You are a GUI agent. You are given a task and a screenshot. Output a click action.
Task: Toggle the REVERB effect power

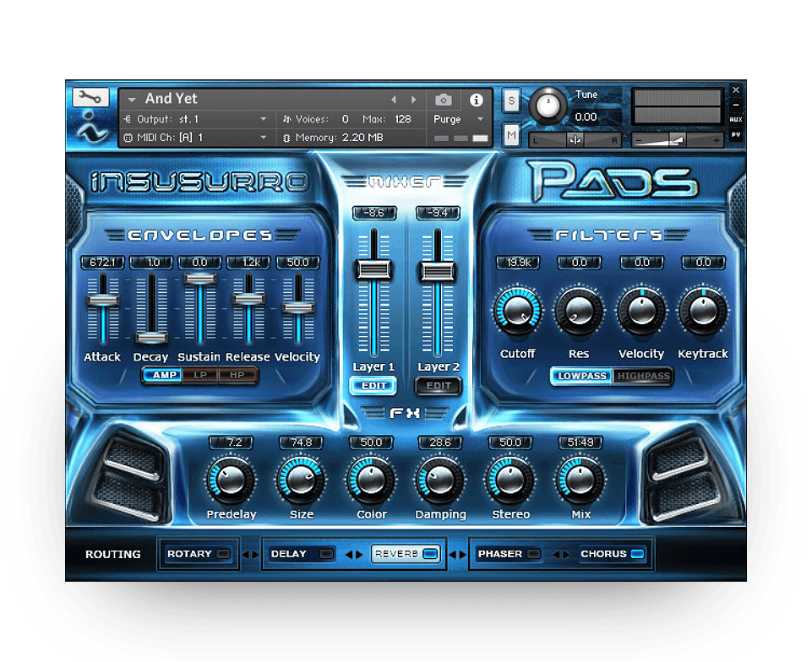[430, 554]
